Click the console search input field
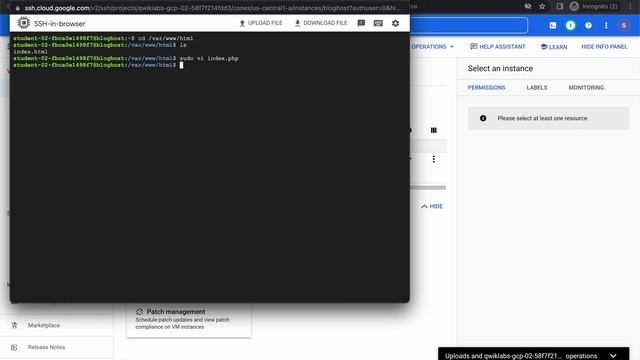Image resolution: width=640 pixels, height=360 pixels. (469, 25)
